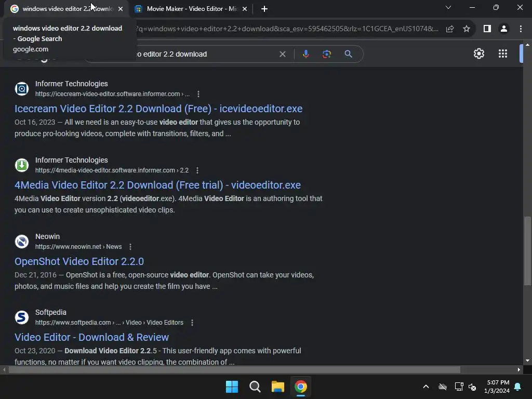Click the Softpedia site name

tap(51, 312)
